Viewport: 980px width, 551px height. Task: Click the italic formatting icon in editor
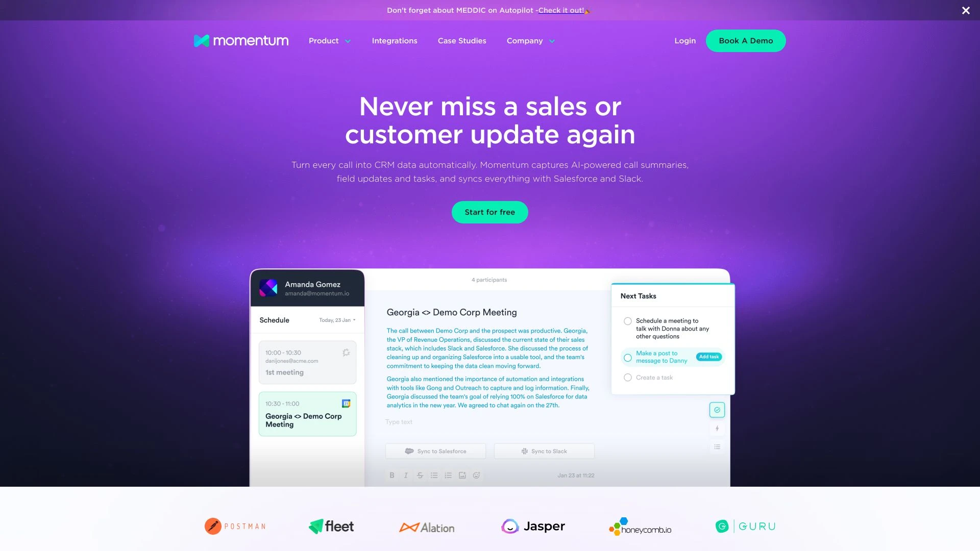[405, 475]
